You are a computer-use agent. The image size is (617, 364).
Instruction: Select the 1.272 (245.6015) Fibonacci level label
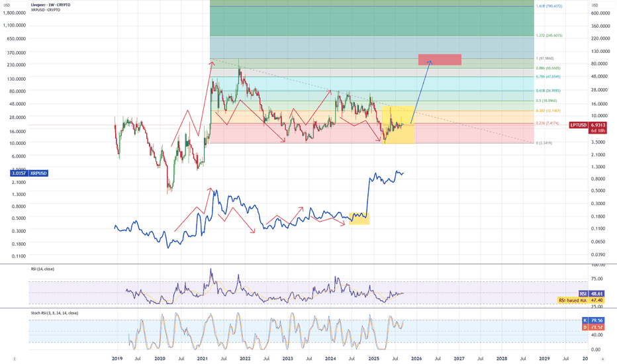tap(549, 36)
